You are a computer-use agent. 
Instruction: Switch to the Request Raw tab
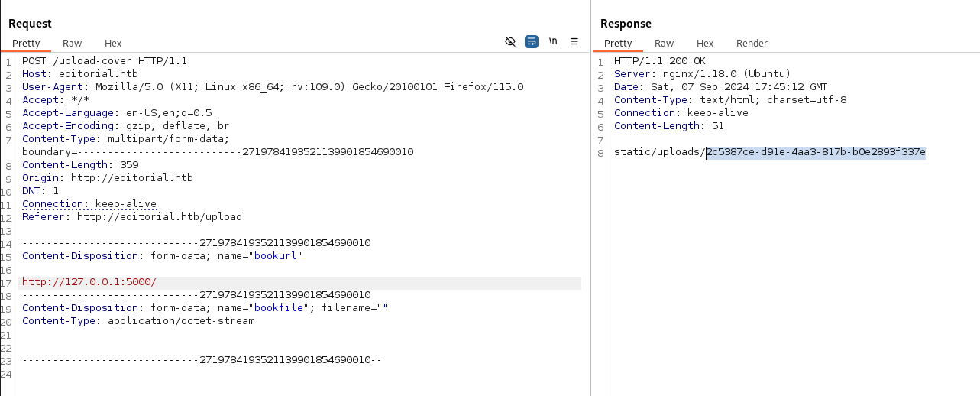73,44
